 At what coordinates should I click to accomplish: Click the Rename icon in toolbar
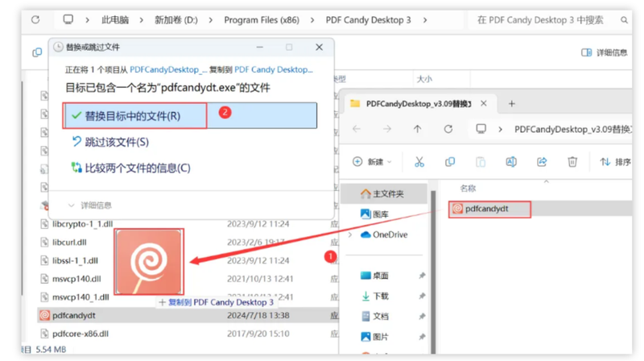click(511, 162)
